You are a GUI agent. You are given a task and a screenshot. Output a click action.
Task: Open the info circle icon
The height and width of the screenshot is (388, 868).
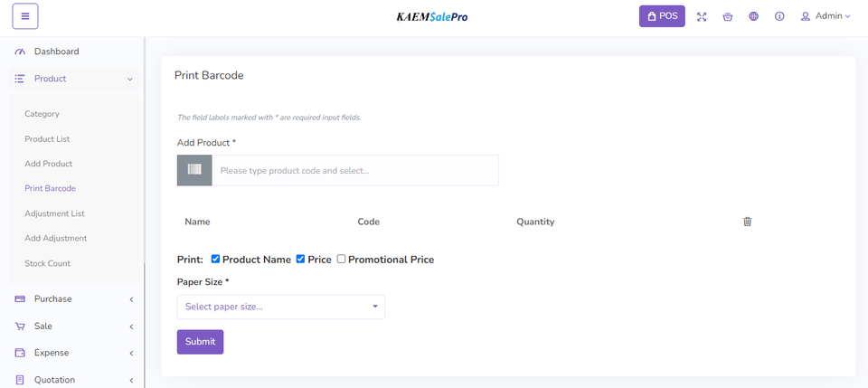point(779,16)
